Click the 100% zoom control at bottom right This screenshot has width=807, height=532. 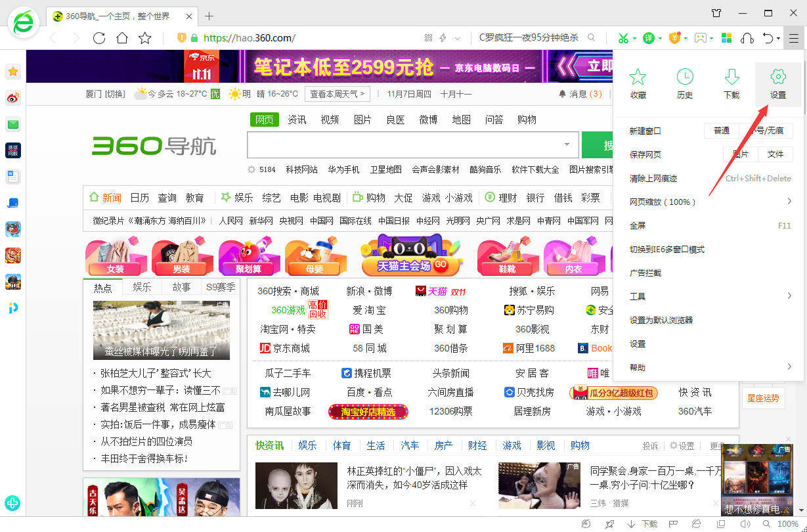pyautogui.click(x=788, y=524)
